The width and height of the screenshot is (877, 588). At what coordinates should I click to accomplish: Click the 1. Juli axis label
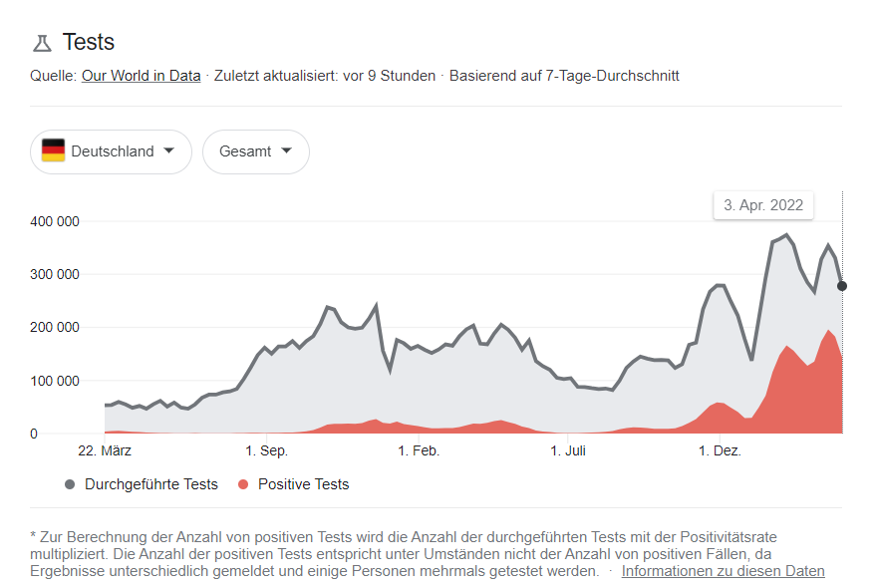point(568,451)
